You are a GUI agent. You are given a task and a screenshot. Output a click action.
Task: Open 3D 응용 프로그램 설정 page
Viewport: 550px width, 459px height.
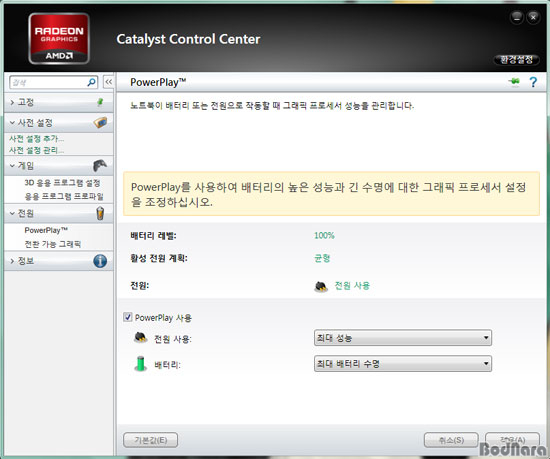[62, 183]
